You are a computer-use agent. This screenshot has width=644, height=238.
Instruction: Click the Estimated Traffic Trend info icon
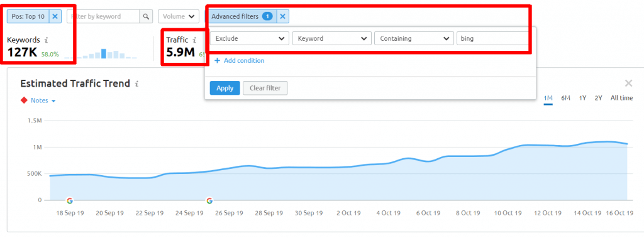coord(136,84)
